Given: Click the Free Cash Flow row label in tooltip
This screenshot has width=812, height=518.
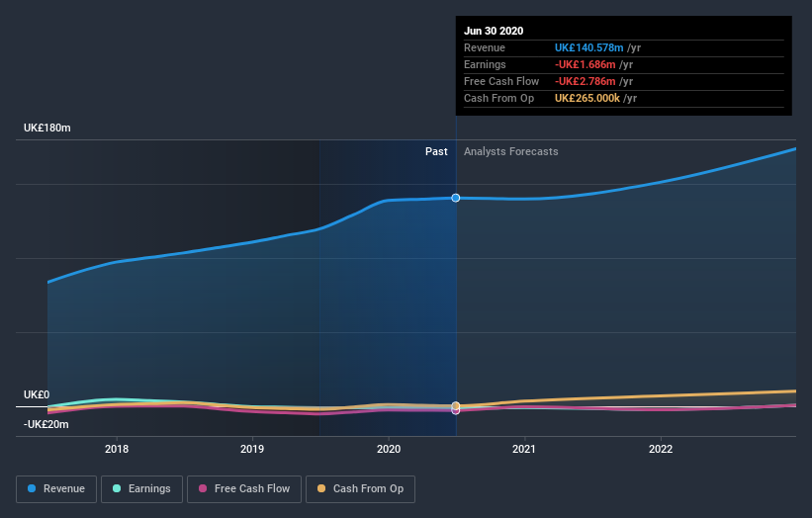Looking at the screenshot, I should pyautogui.click(x=501, y=81).
